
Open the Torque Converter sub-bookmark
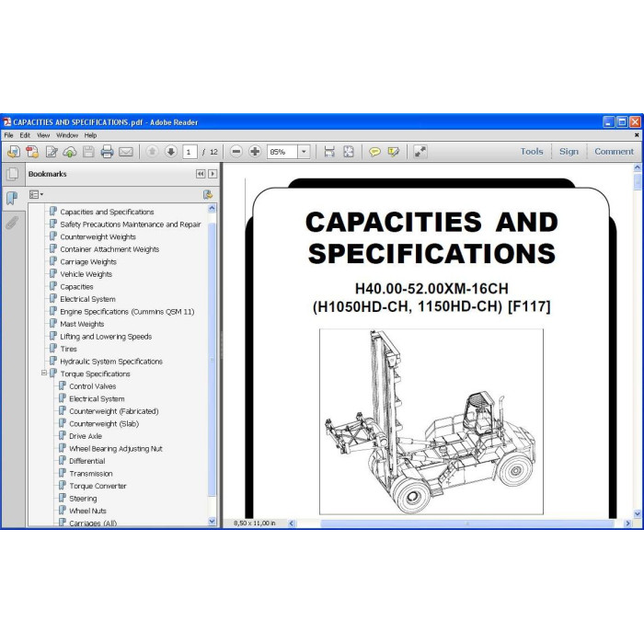98,486
